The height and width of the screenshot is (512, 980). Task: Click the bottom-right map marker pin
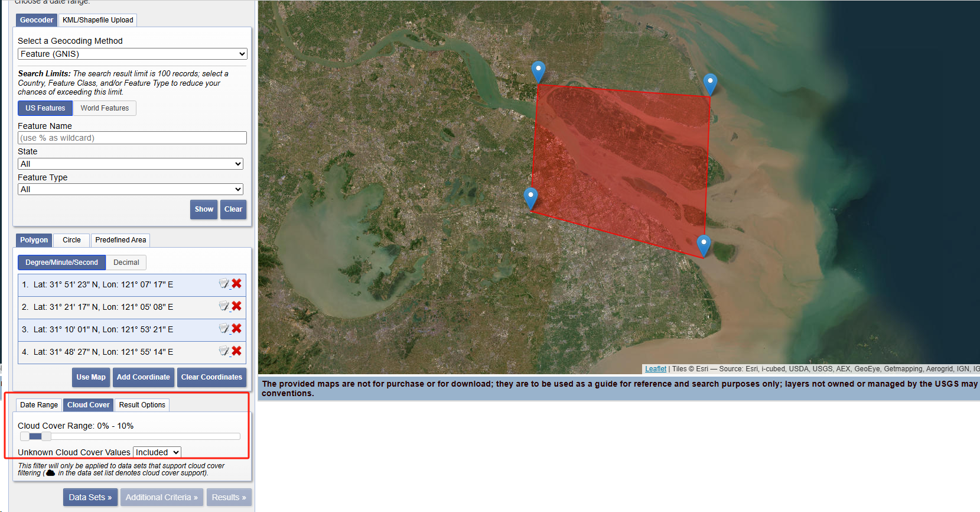(x=704, y=246)
